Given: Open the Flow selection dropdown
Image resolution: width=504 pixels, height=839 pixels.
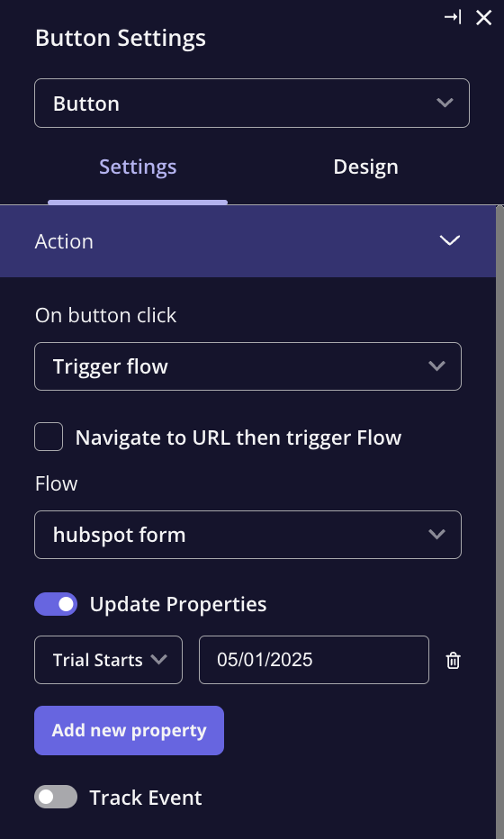Looking at the screenshot, I should coord(247,535).
